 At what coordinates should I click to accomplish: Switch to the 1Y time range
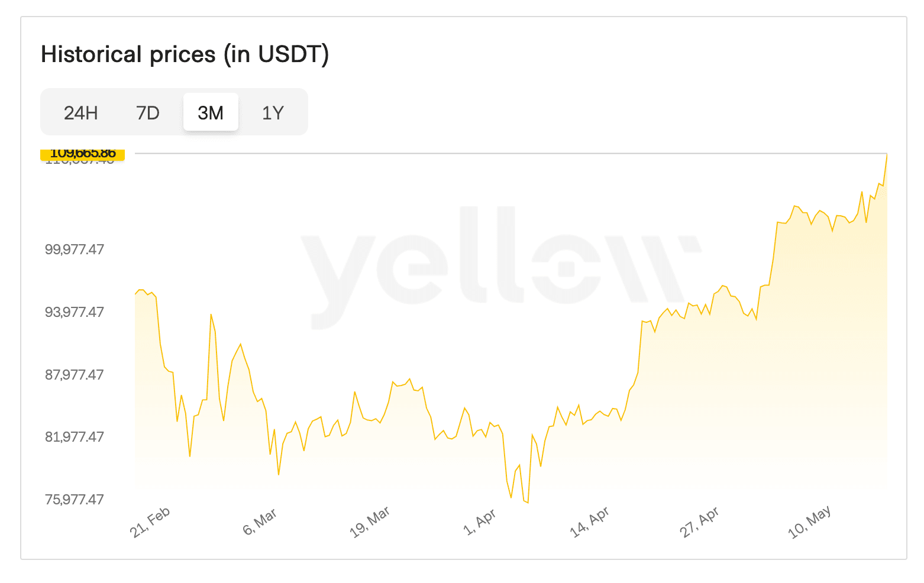(273, 112)
